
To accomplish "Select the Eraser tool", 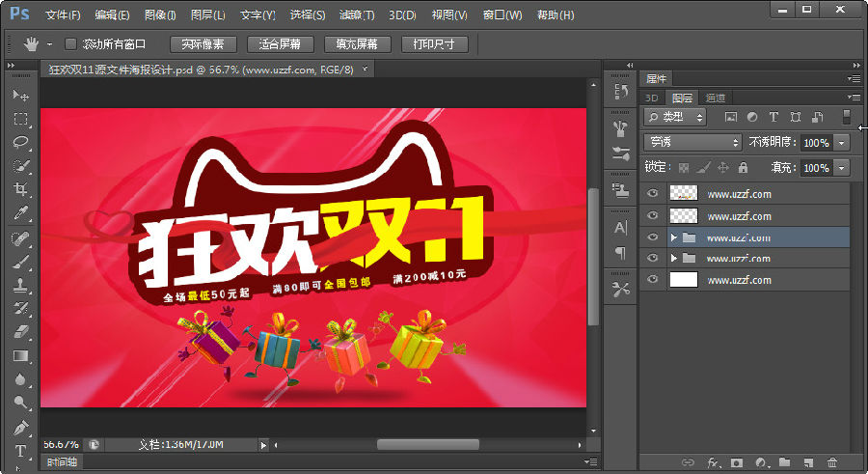I will 20,332.
